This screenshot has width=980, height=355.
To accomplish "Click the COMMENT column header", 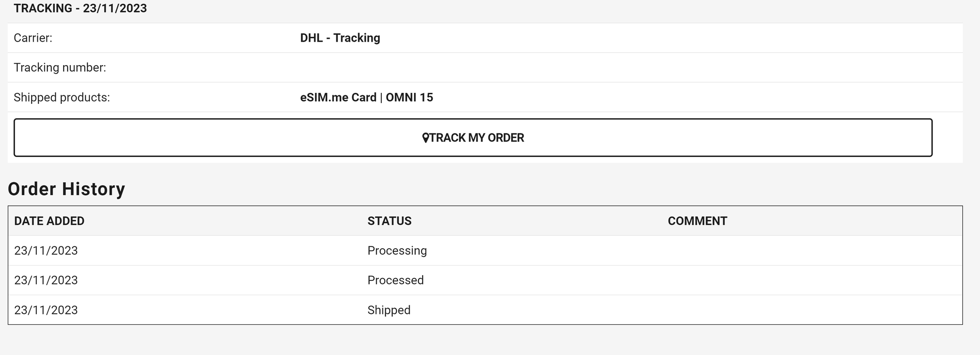I will 697,221.
